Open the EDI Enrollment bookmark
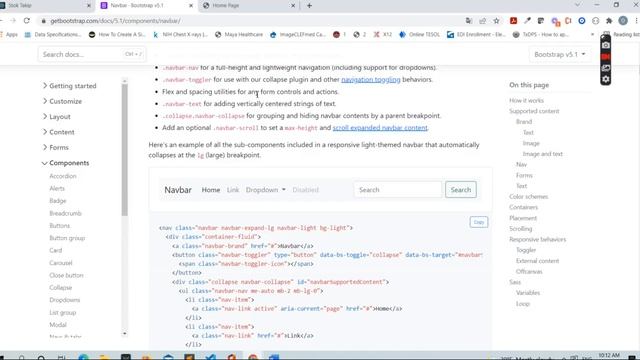Screen dimensions: 640x360 coord(476,35)
